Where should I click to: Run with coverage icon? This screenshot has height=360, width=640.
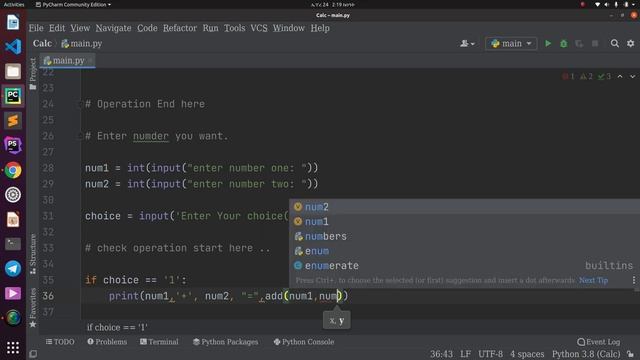579,43
